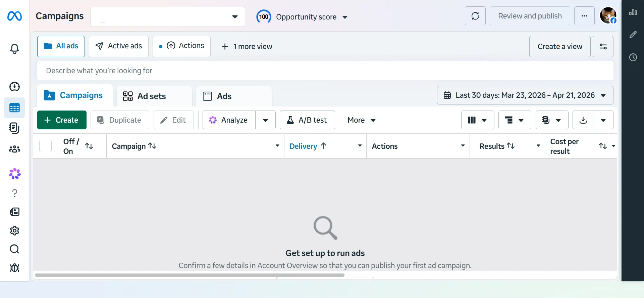Screen dimensions: 644x298
Task: Open notifications bell in sidebar
Action: [x=14, y=49]
